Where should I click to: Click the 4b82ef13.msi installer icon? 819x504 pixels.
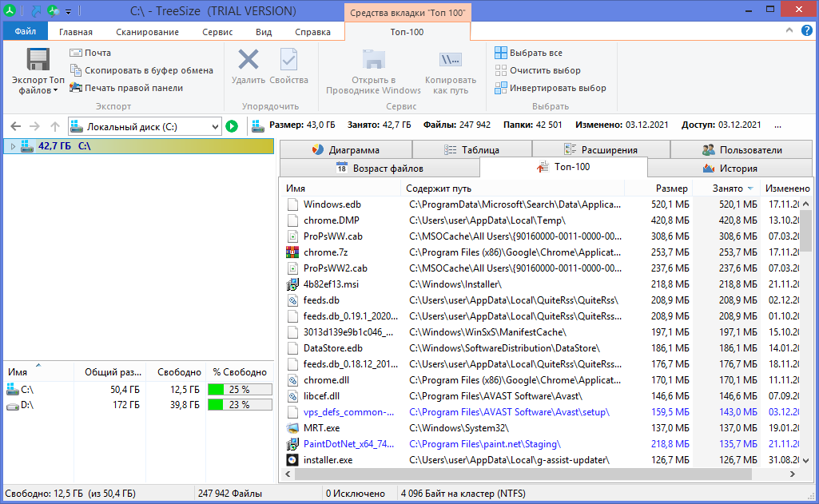(x=292, y=284)
